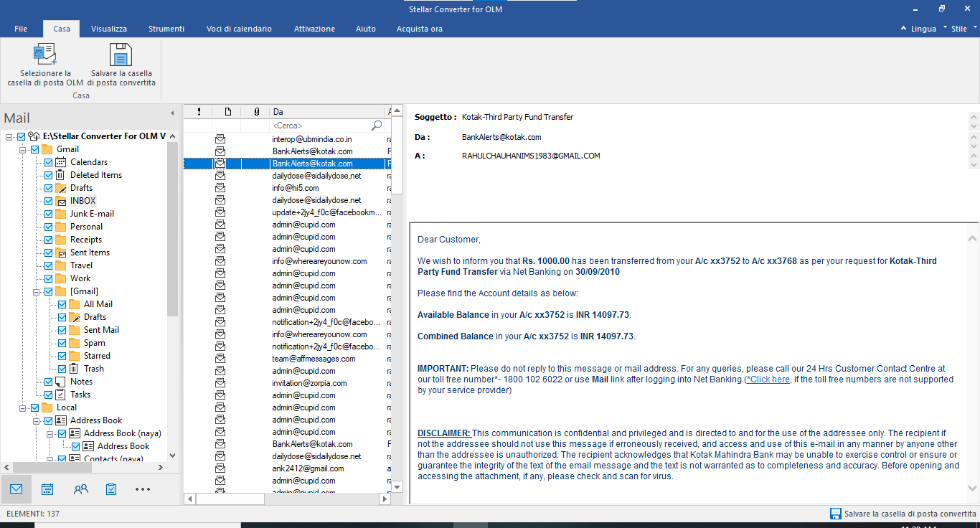Click the search magnifier icon in Cerca field
This screenshot has width=980, height=528.
377,126
